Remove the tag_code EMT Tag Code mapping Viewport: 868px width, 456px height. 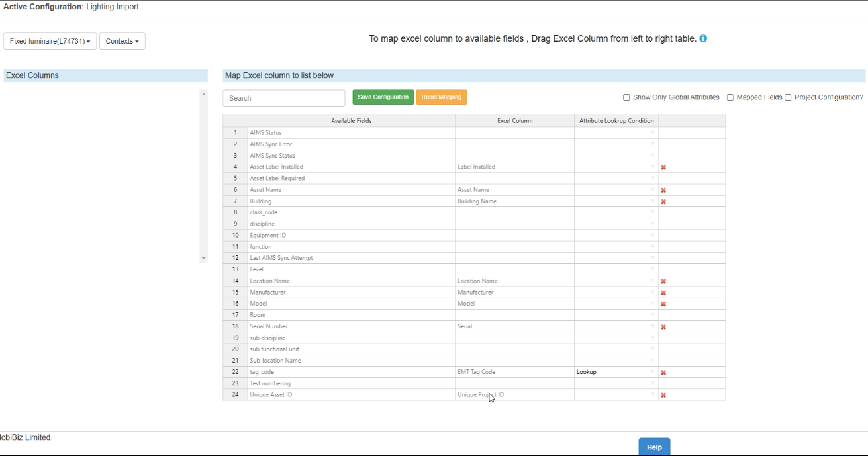(x=663, y=372)
